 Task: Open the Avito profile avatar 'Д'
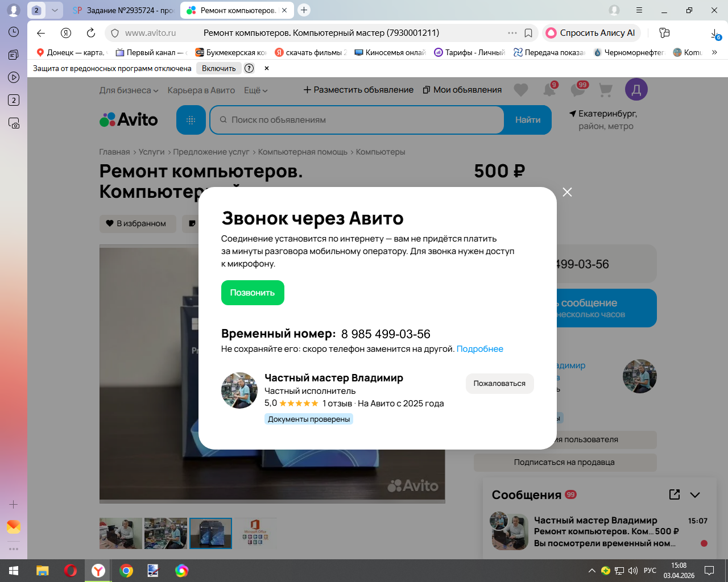[636, 89]
